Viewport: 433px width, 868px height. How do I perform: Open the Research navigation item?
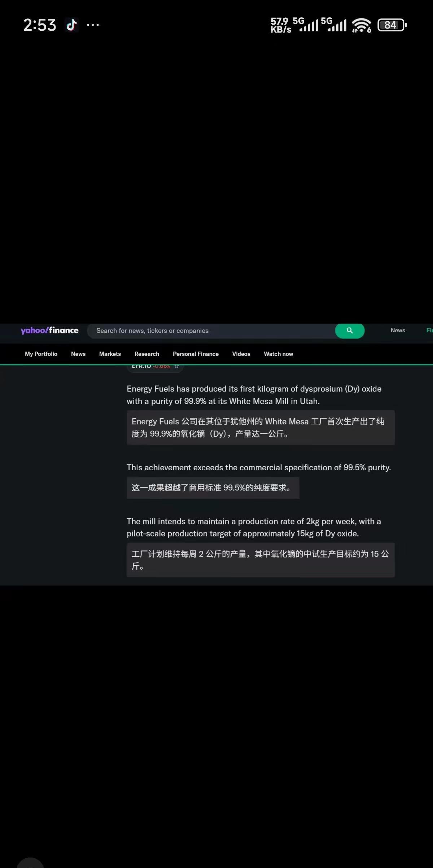147,354
